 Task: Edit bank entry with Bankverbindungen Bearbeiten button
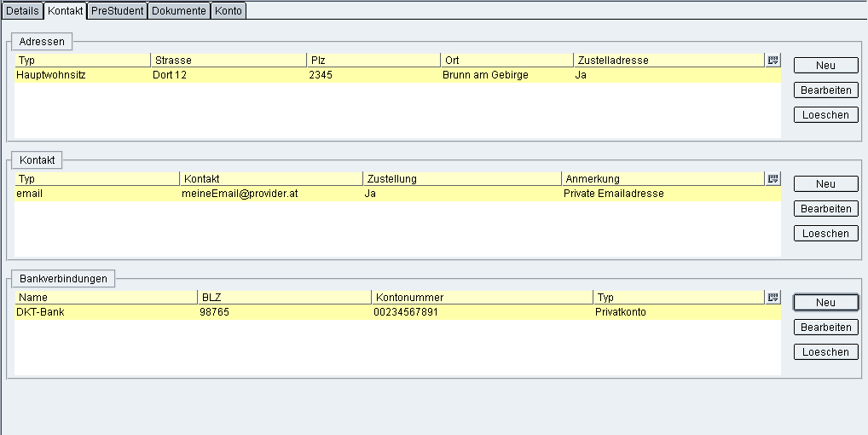[x=825, y=328]
